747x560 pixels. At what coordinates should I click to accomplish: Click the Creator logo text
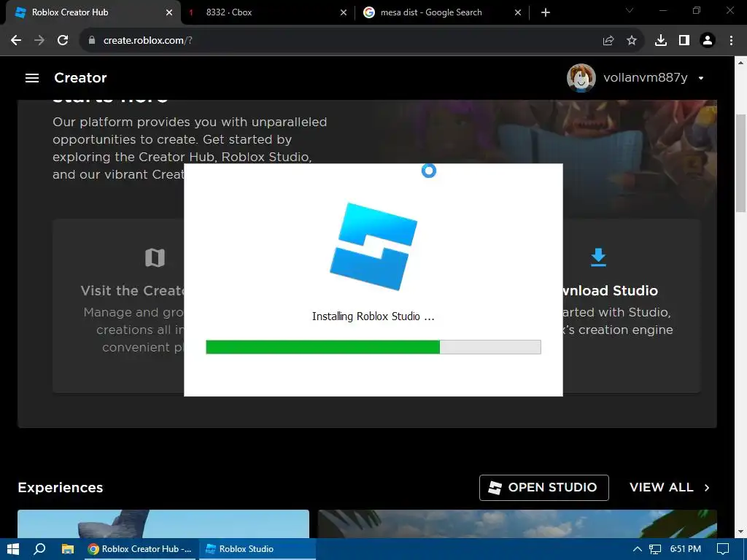click(80, 77)
